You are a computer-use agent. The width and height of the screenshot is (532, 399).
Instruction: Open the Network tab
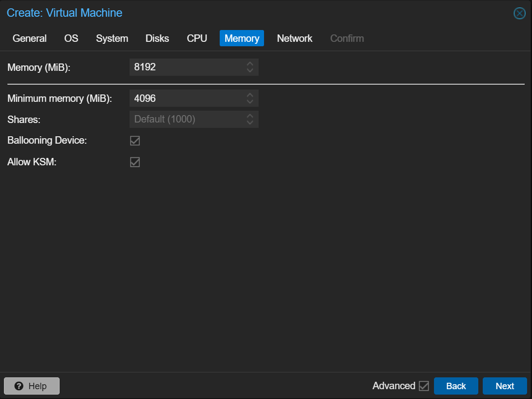(x=295, y=38)
